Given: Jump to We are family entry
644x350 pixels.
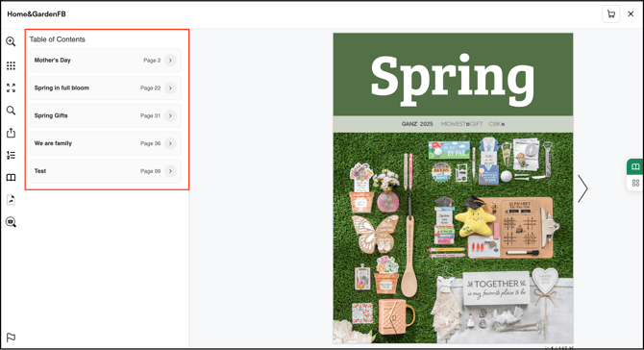Looking at the screenshot, I should pos(105,143).
